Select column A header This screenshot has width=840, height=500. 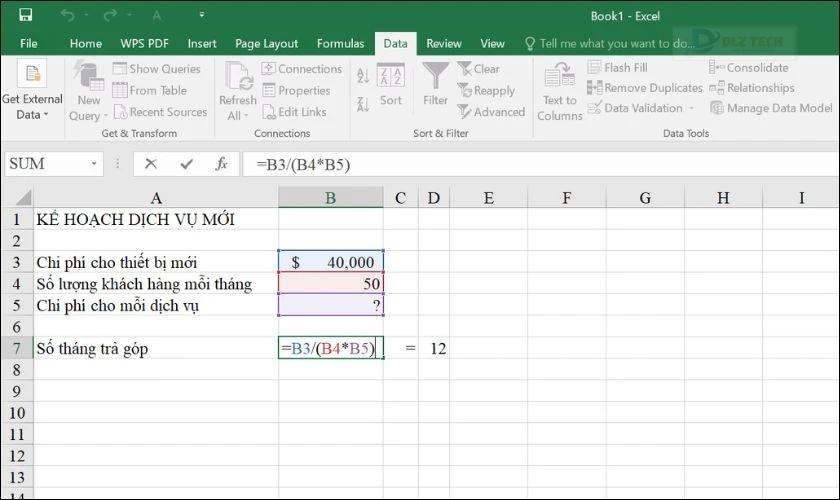[x=156, y=198]
